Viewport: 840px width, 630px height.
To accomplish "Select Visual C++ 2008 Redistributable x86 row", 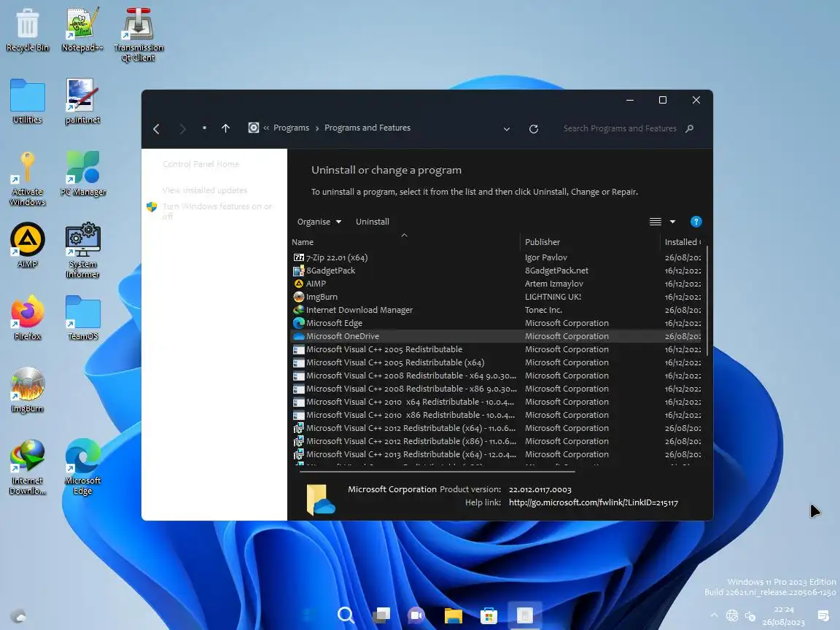I will (497, 389).
